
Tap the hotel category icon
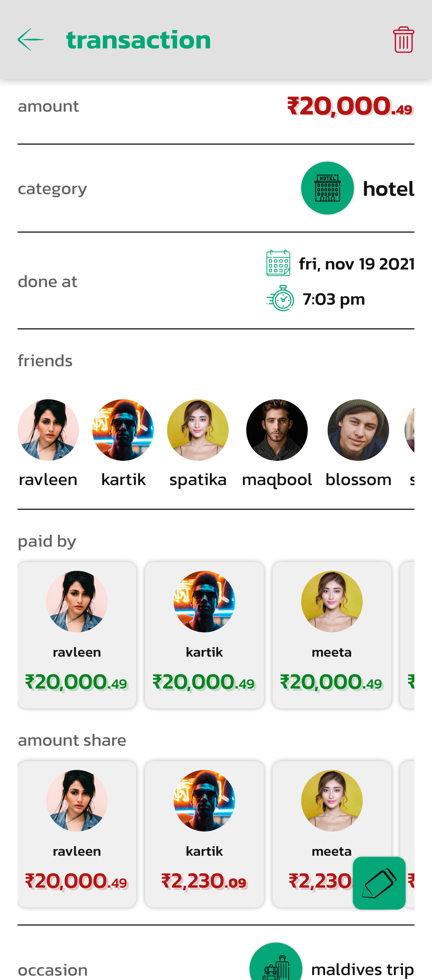click(327, 188)
